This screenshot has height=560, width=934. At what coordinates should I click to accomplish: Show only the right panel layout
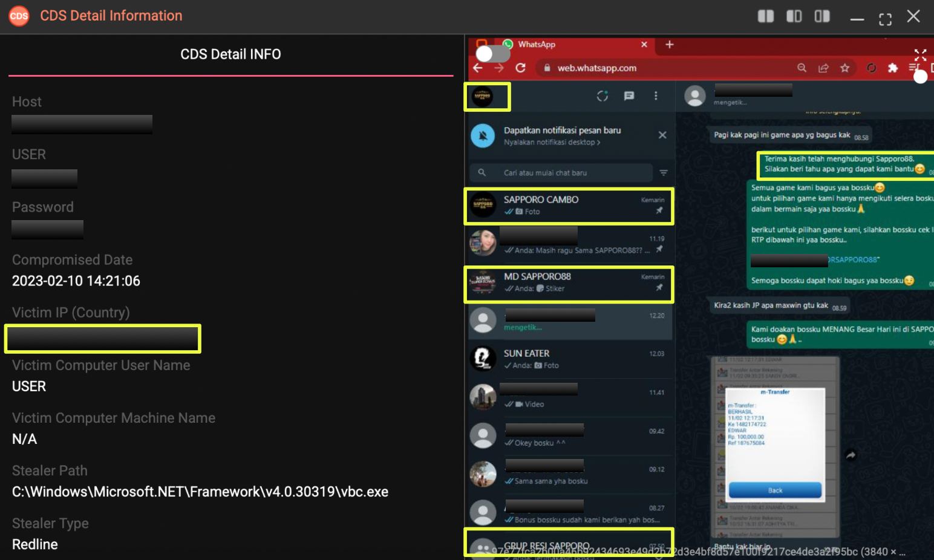point(822,16)
